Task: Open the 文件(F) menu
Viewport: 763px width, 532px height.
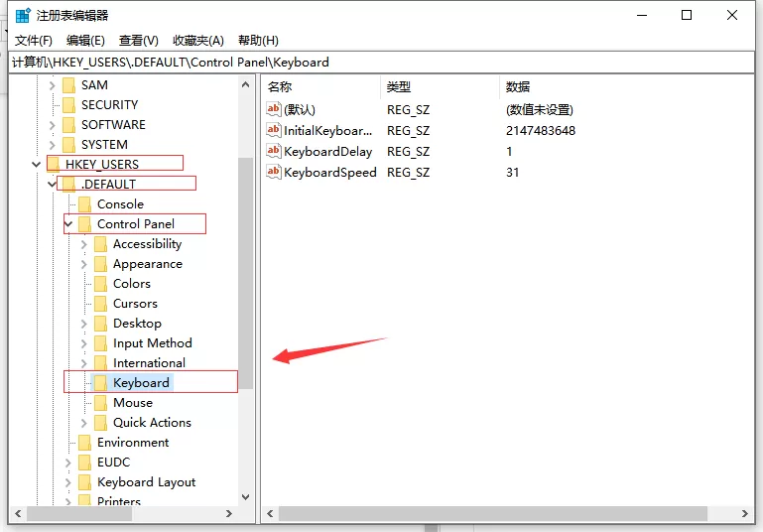Action: 33,41
